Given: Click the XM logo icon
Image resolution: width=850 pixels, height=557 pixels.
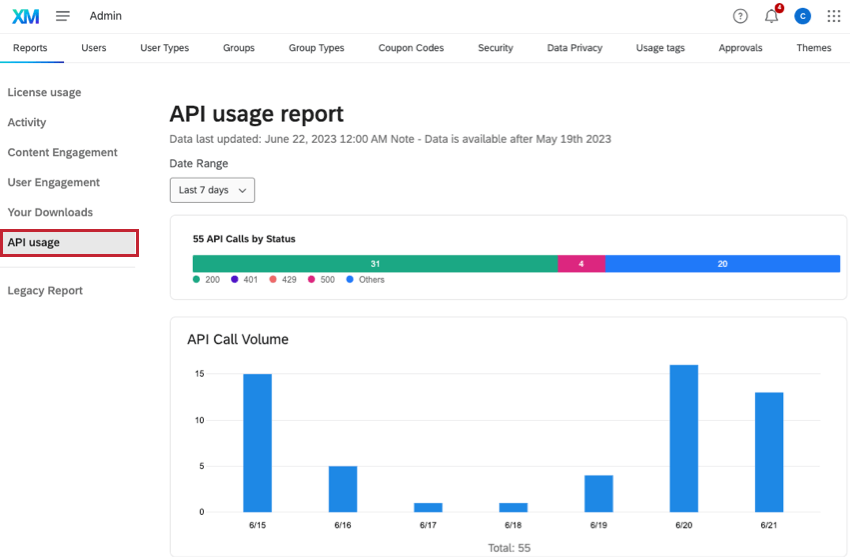Looking at the screenshot, I should click(25, 16).
